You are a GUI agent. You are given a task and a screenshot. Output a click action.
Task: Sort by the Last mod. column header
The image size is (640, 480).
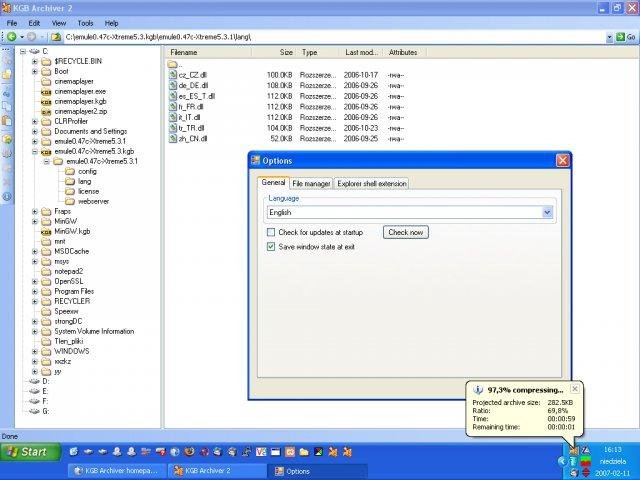[362, 52]
